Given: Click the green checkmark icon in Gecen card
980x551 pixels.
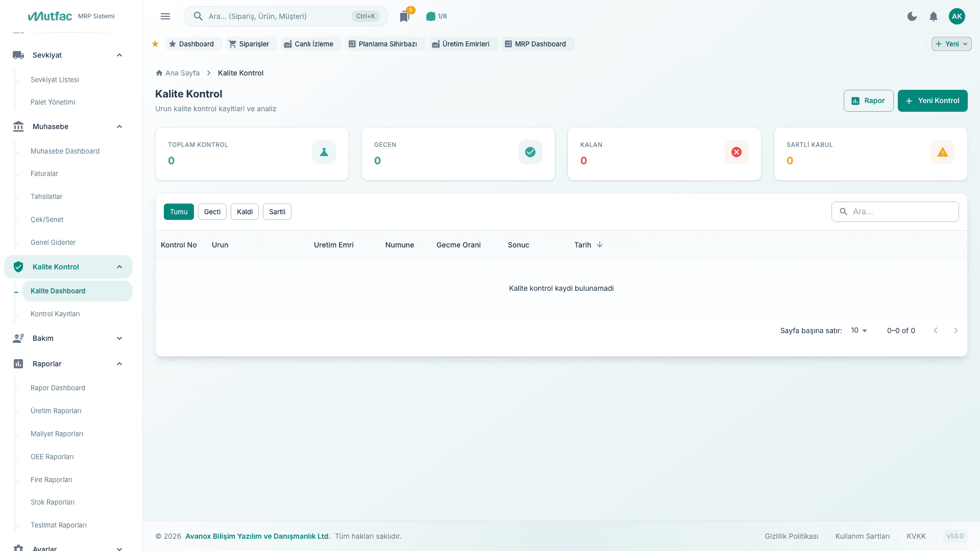Looking at the screenshot, I should click(530, 152).
